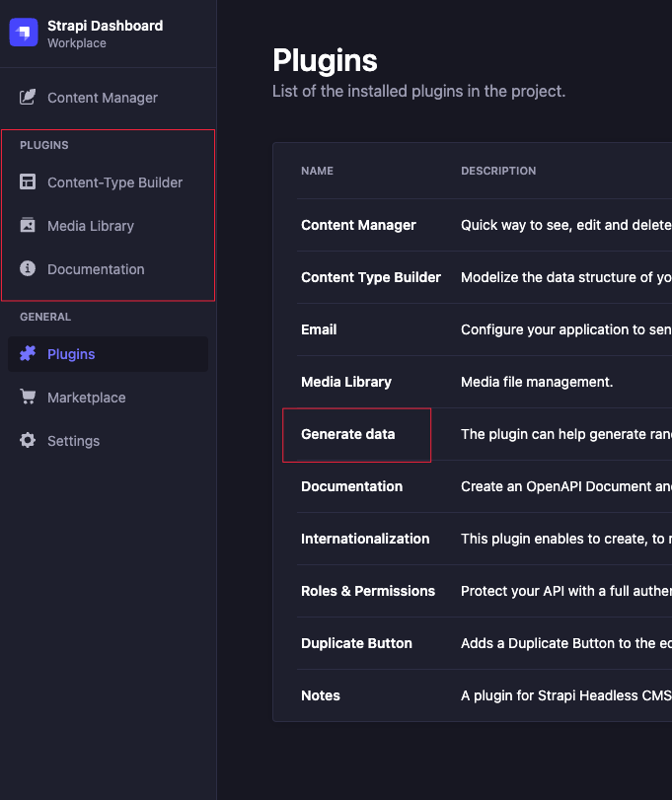
Task: Click the 'Create an OpenAPI Document' description
Action: point(566,486)
